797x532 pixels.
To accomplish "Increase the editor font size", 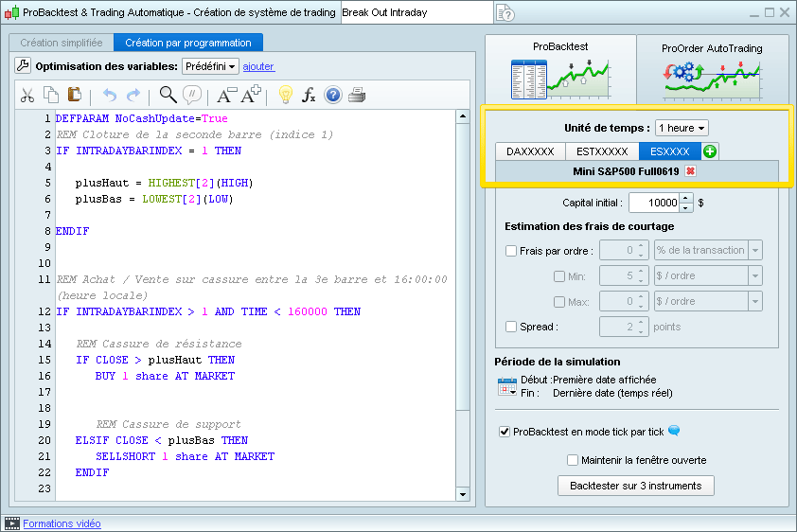I will coord(251,95).
